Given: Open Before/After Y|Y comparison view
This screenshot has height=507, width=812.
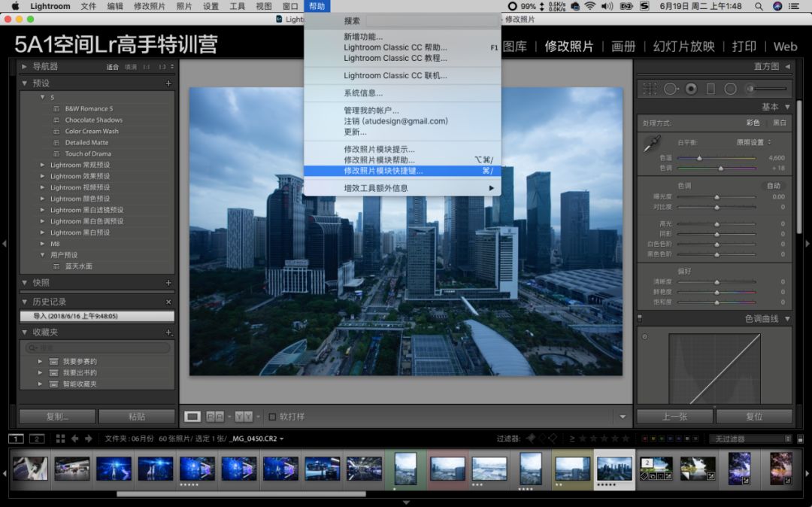Looking at the screenshot, I should tap(244, 417).
